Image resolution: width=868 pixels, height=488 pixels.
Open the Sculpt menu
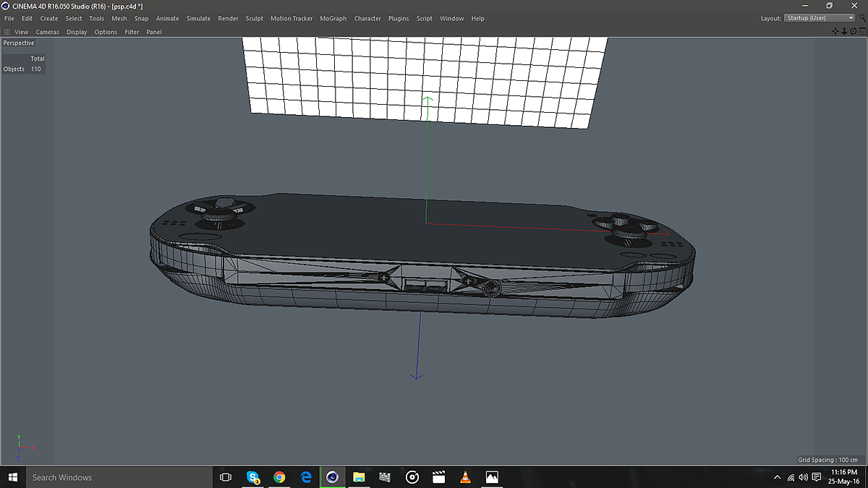tap(254, 19)
